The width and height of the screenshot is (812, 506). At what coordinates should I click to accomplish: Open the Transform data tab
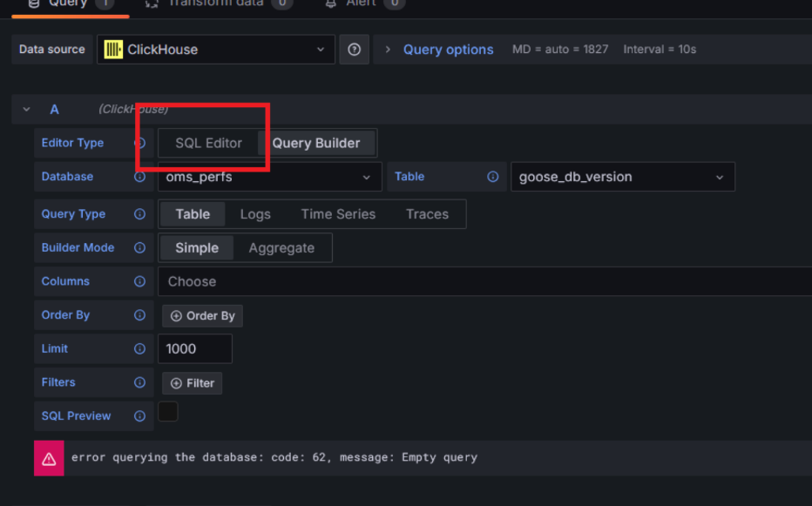point(219,4)
